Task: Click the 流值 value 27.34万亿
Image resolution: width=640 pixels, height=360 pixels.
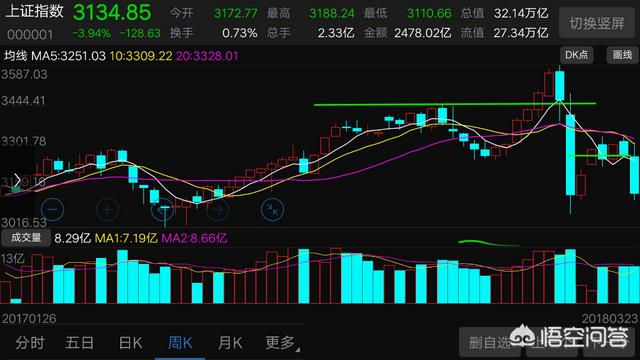Action: point(521,33)
